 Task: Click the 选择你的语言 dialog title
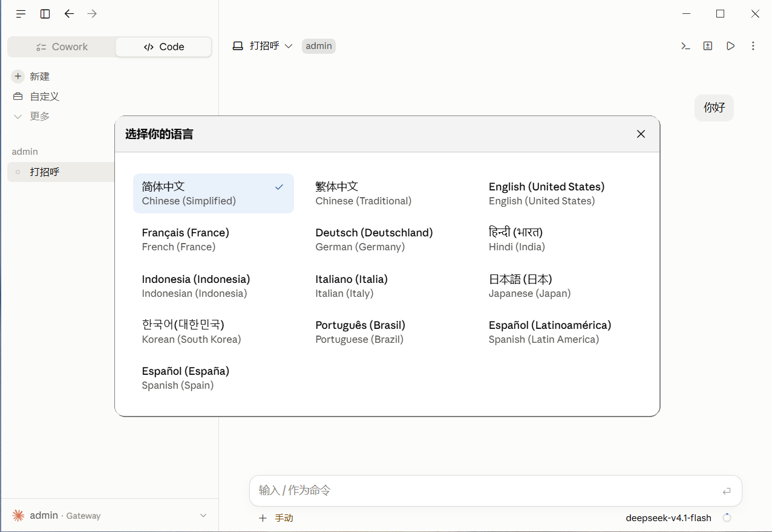coord(159,134)
